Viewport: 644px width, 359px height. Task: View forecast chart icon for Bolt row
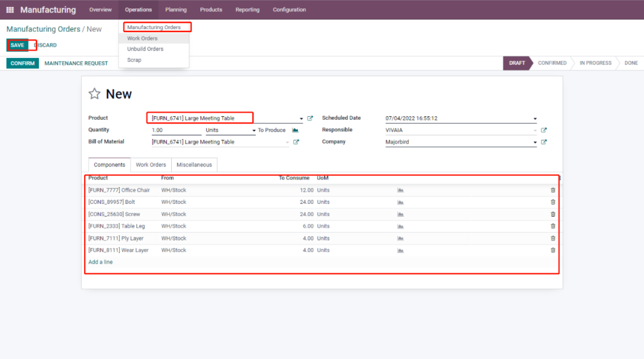(x=400, y=202)
